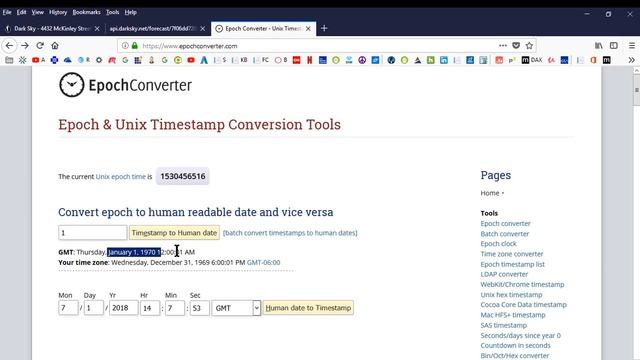640x360 pixels.
Task: Open the Library icon
Action: click(598, 46)
